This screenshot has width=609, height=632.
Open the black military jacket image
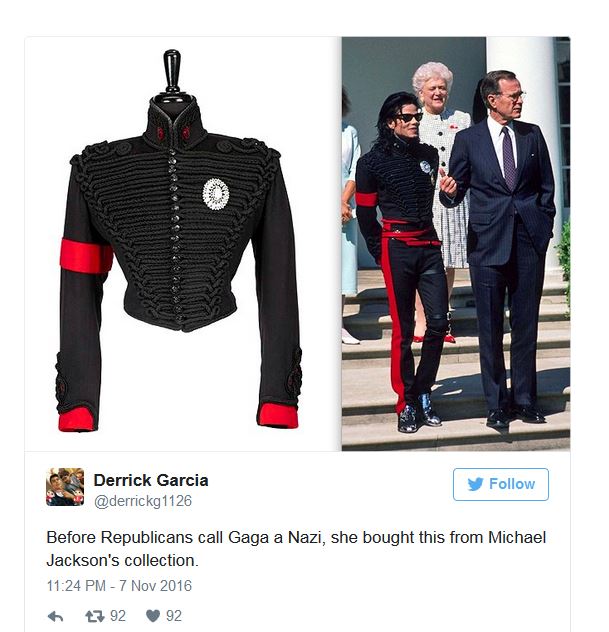[182, 244]
